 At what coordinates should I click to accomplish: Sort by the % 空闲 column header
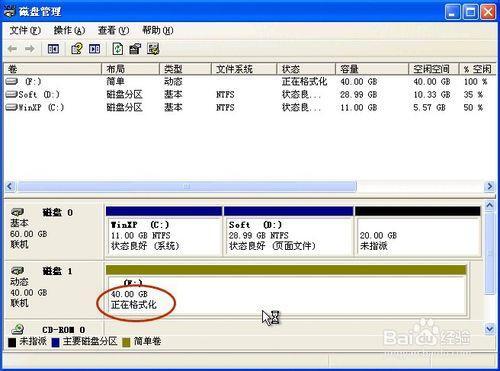[477, 69]
